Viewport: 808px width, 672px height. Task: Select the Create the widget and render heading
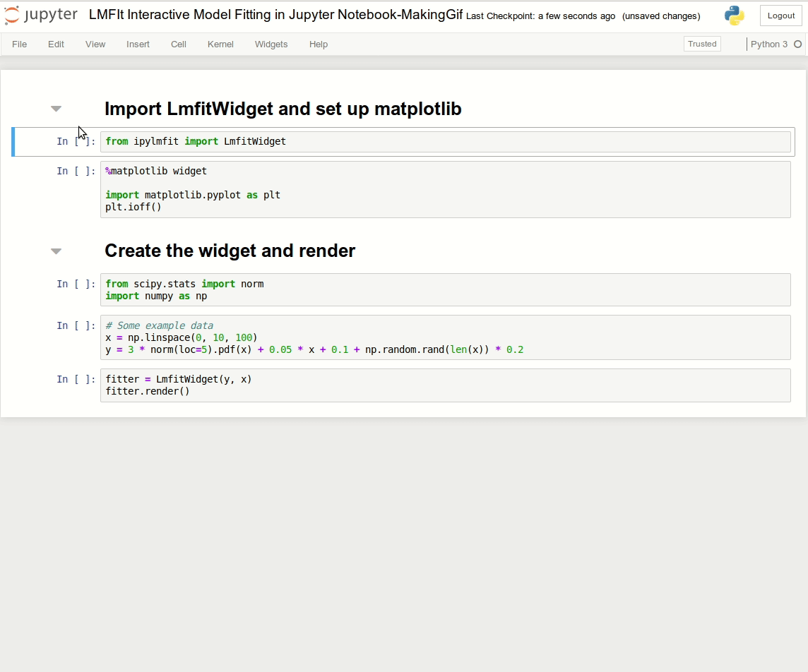click(x=230, y=251)
